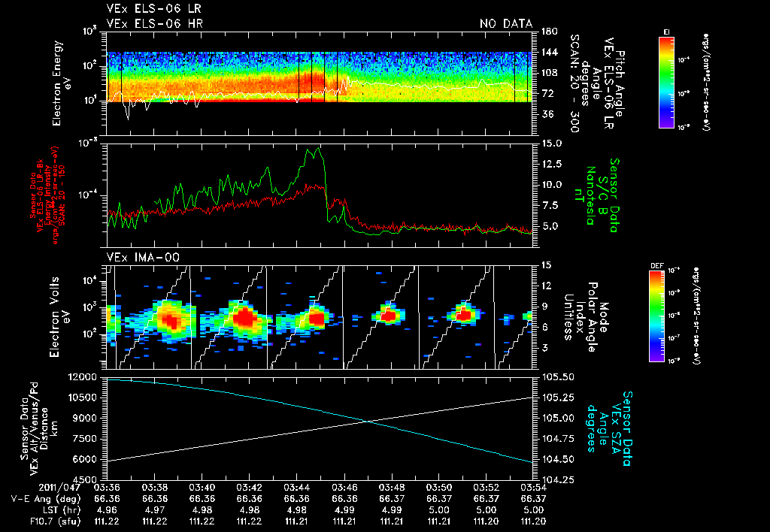Click the LST value 4.97
Image resolution: width=770 pixels, height=532 pixels.
tap(154, 510)
